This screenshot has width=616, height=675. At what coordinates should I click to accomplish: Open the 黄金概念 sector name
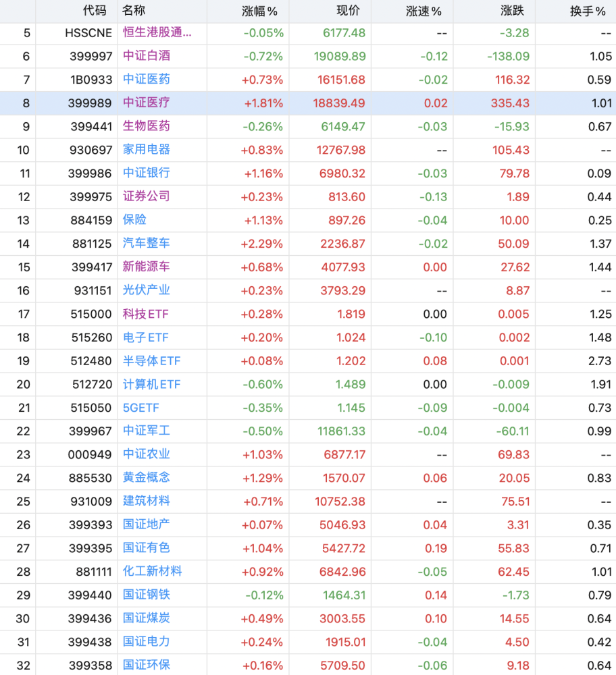(147, 478)
